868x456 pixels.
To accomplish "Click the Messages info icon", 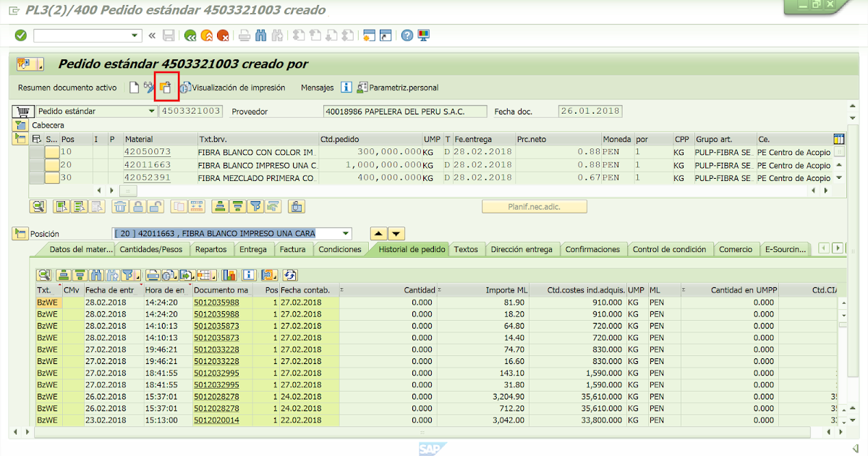I will (x=346, y=88).
